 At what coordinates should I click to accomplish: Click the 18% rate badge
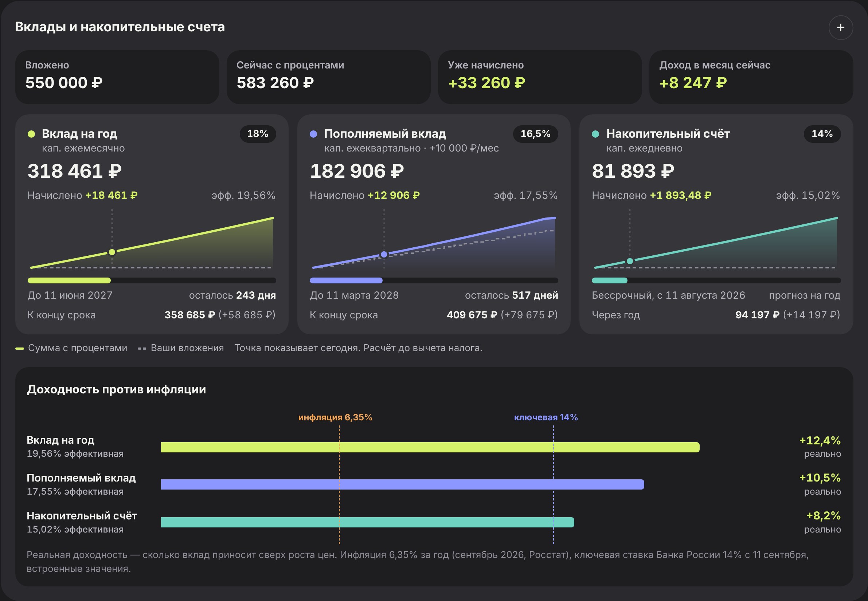click(258, 134)
